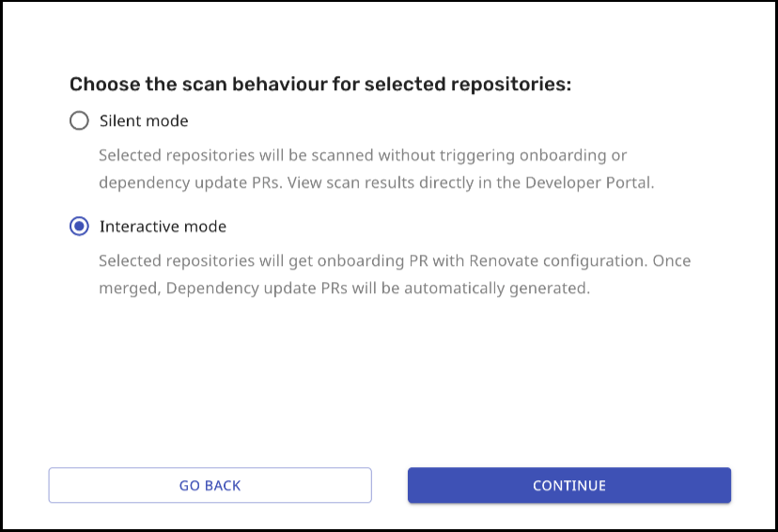Image resolution: width=778 pixels, height=532 pixels.
Task: Select the Interactive mode radio button
Action: click(x=80, y=227)
